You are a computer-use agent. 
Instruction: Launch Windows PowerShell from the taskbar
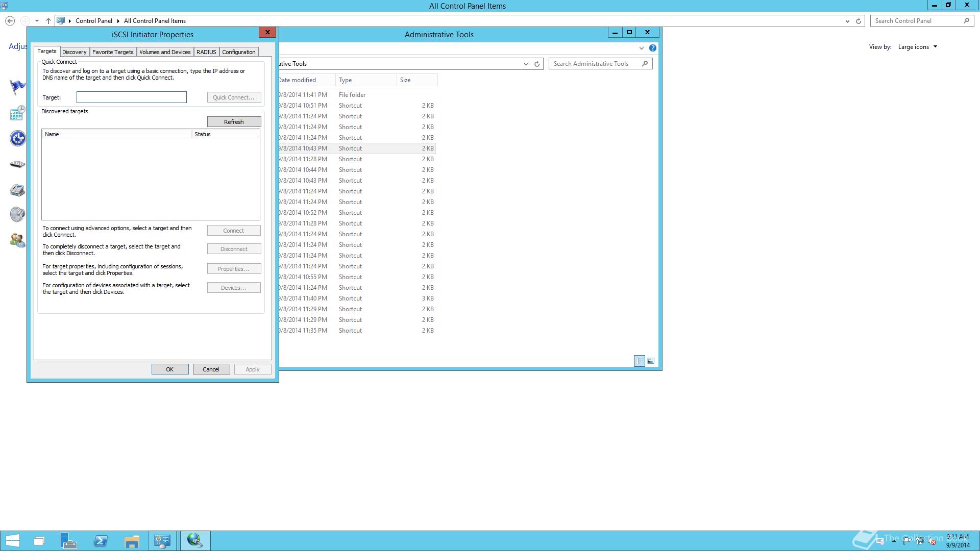(x=101, y=541)
